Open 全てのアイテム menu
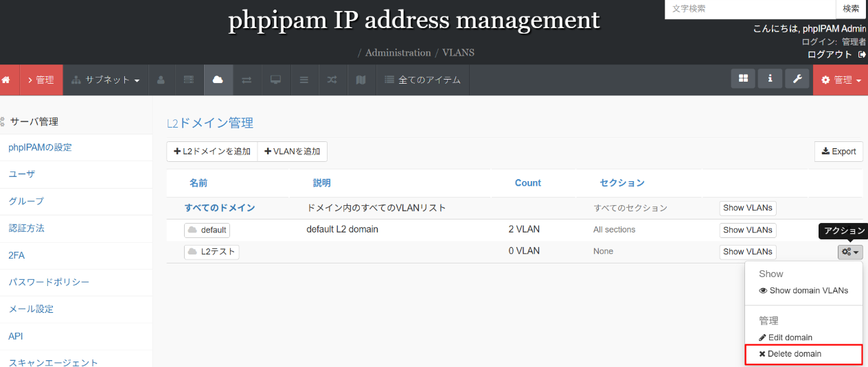 422,80
